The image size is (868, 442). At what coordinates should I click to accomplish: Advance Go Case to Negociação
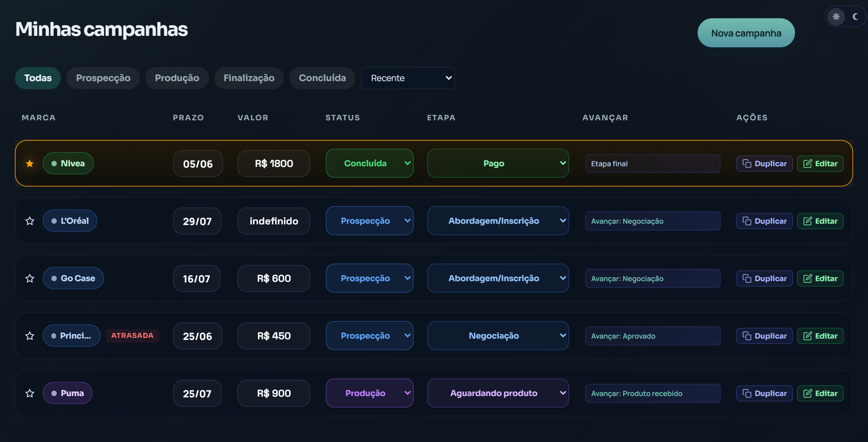653,278
